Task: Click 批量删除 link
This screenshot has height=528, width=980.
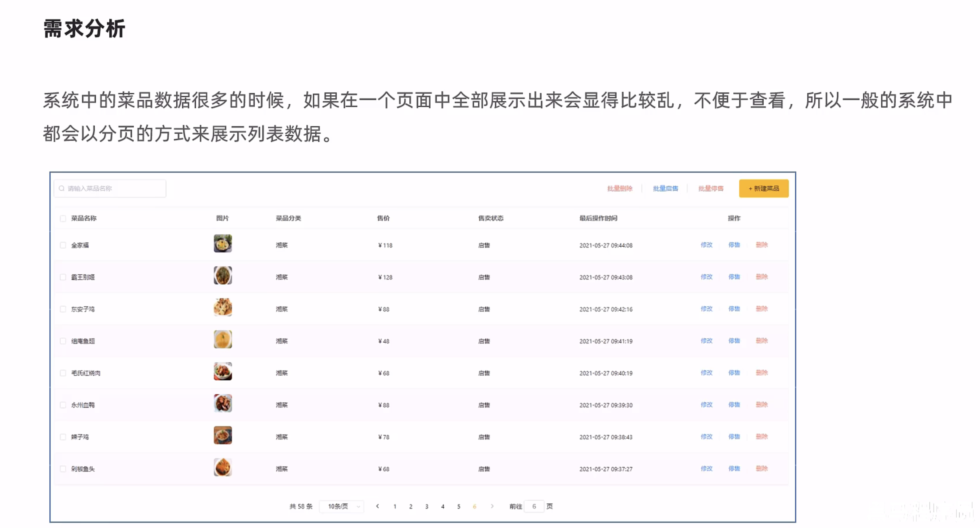Action: pyautogui.click(x=619, y=188)
